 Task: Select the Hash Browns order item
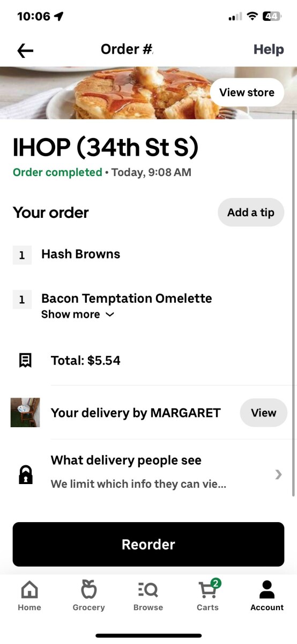pyautogui.click(x=80, y=254)
